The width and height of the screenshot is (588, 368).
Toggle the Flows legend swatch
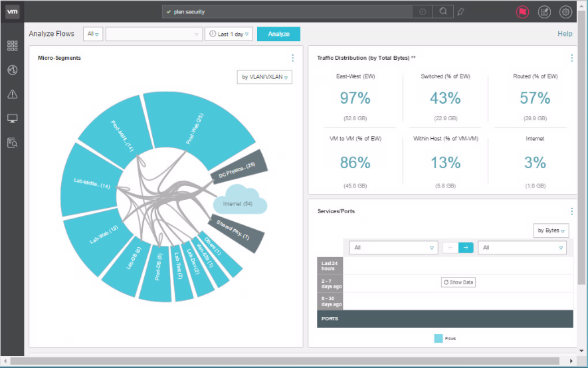coord(439,338)
